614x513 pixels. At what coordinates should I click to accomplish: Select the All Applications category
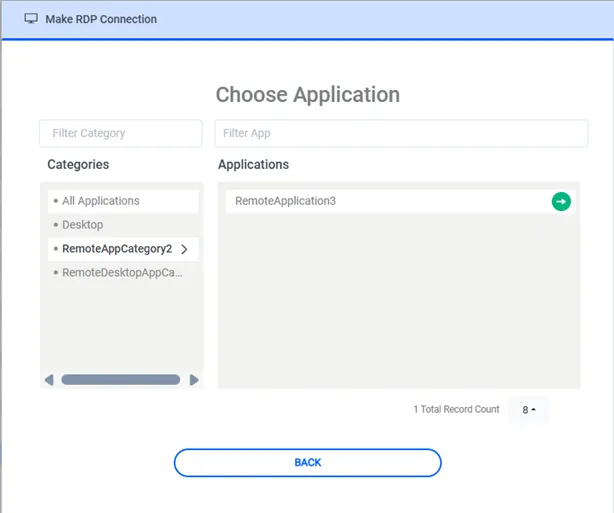pyautogui.click(x=123, y=201)
